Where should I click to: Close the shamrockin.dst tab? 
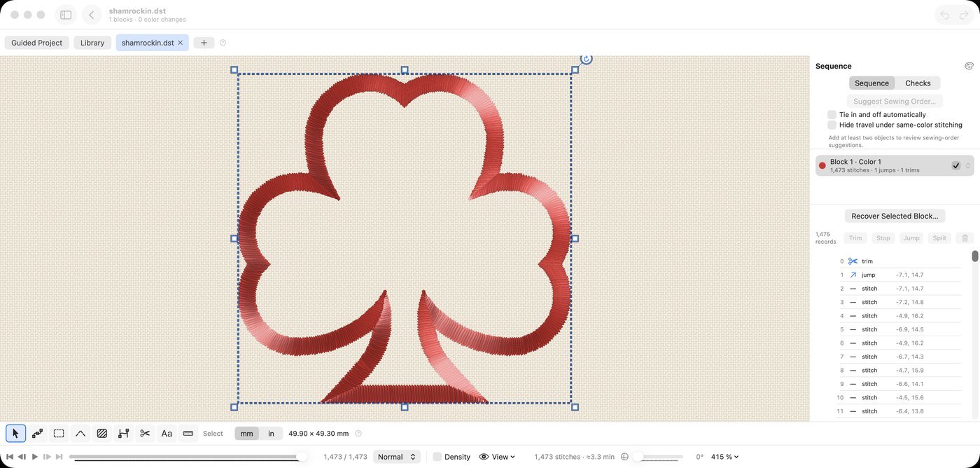pyautogui.click(x=180, y=43)
